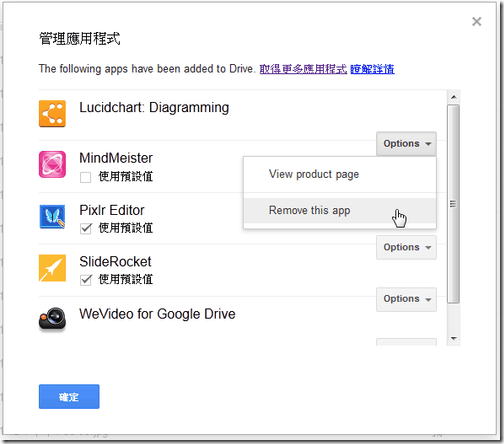The width and height of the screenshot is (504, 444).
Task: Choose View product page menu item
Action: (x=340, y=174)
